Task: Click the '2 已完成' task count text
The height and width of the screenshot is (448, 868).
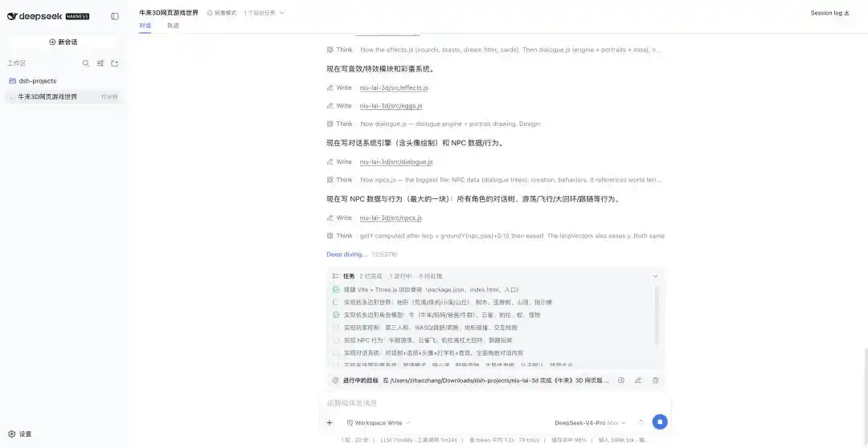Action: click(371, 276)
